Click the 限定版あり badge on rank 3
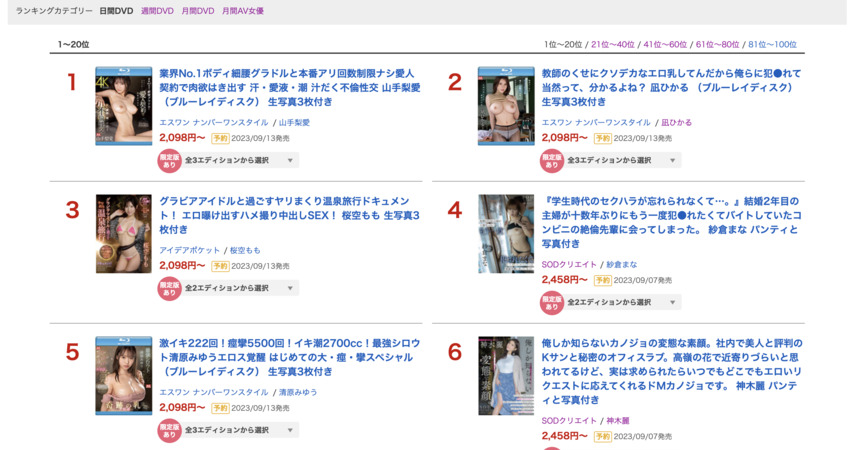The image size is (850, 450). tap(169, 288)
